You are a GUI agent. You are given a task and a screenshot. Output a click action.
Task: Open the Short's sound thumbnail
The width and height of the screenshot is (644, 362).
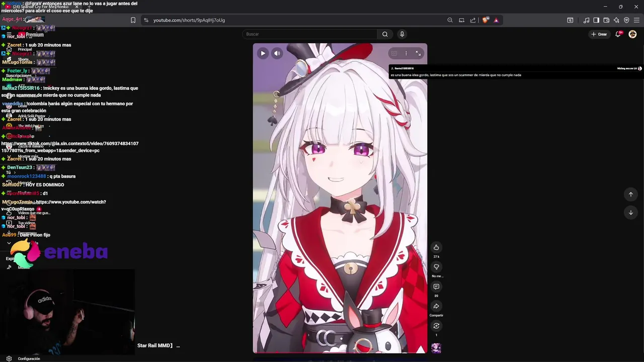(x=436, y=348)
